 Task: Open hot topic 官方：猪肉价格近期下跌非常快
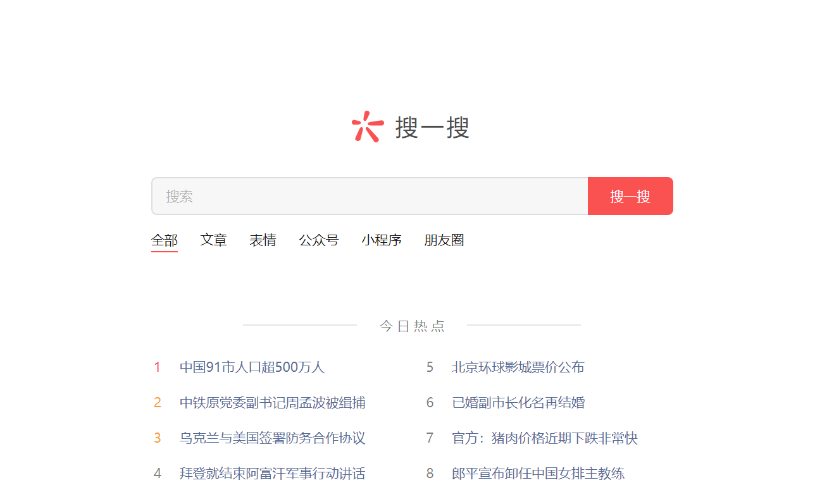pos(545,438)
